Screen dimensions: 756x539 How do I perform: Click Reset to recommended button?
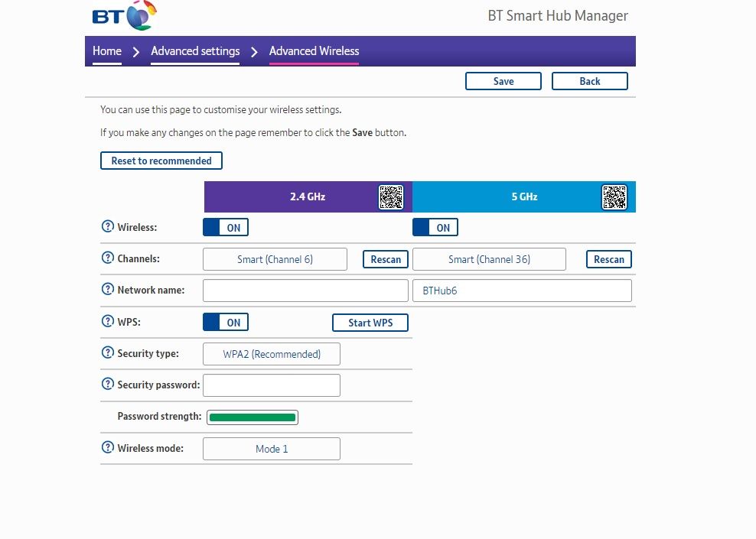click(161, 161)
